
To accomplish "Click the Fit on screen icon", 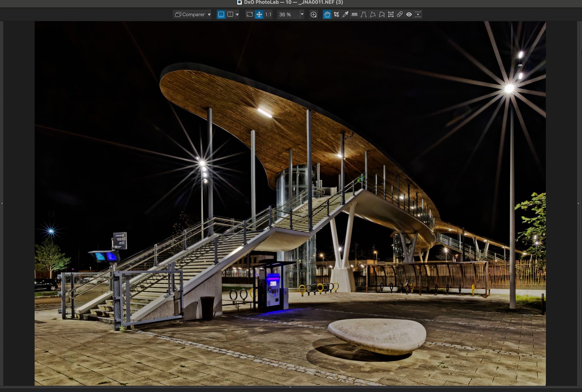I will [x=249, y=15].
